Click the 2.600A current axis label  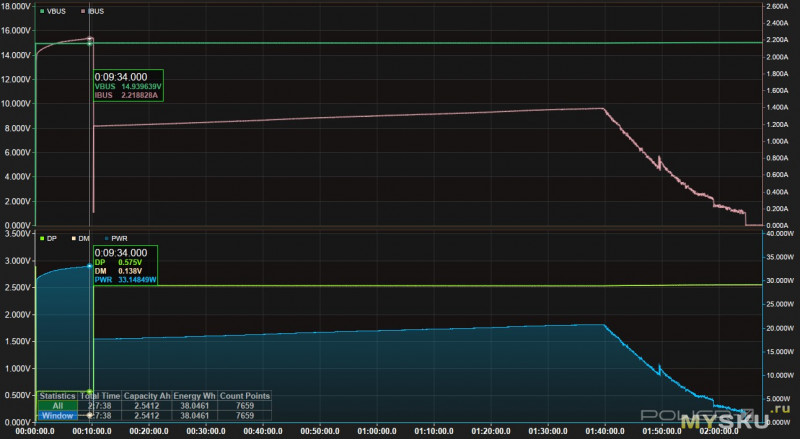coord(777,7)
